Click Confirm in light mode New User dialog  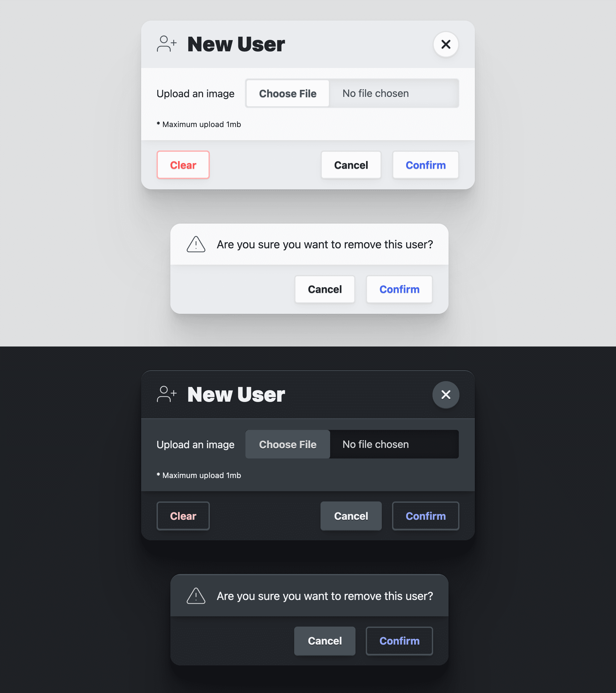click(426, 165)
